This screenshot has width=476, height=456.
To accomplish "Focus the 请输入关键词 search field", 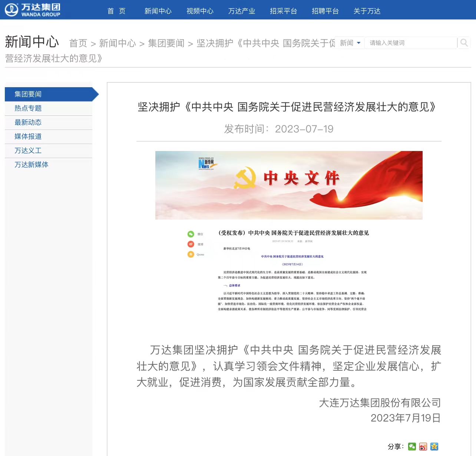I will [411, 43].
